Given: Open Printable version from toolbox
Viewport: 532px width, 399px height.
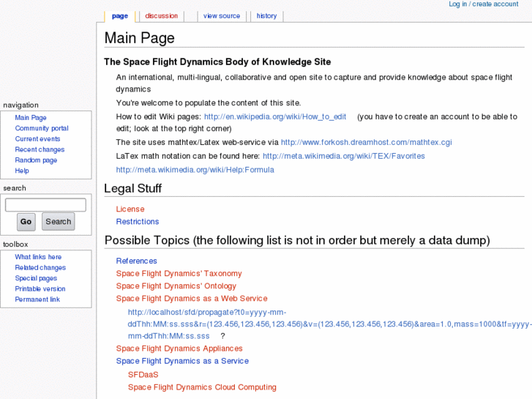Looking at the screenshot, I should 40,288.
